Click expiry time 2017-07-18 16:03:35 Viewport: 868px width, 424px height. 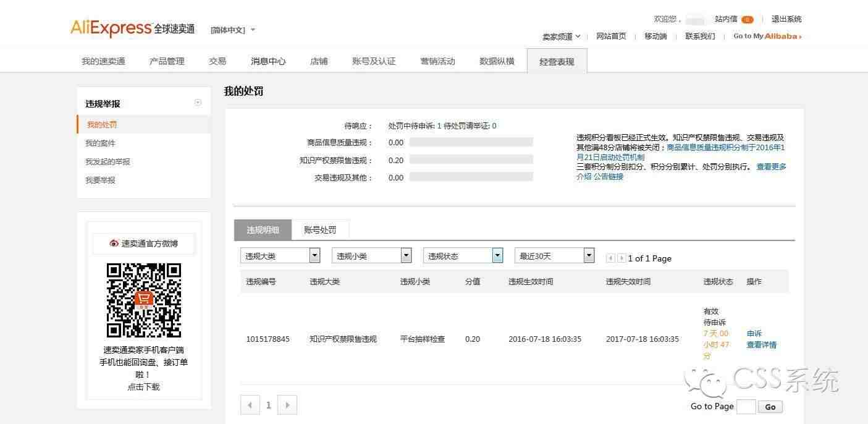pos(643,339)
